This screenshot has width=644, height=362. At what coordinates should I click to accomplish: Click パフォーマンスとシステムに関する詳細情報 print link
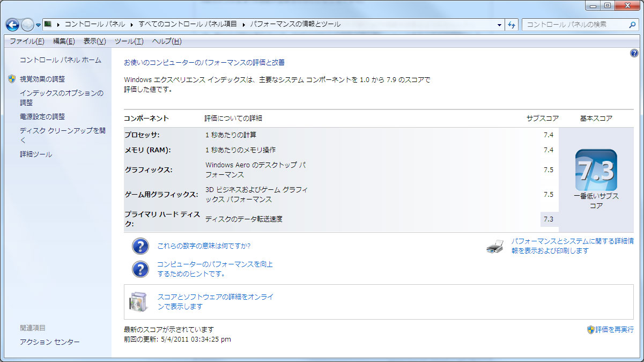572,246
